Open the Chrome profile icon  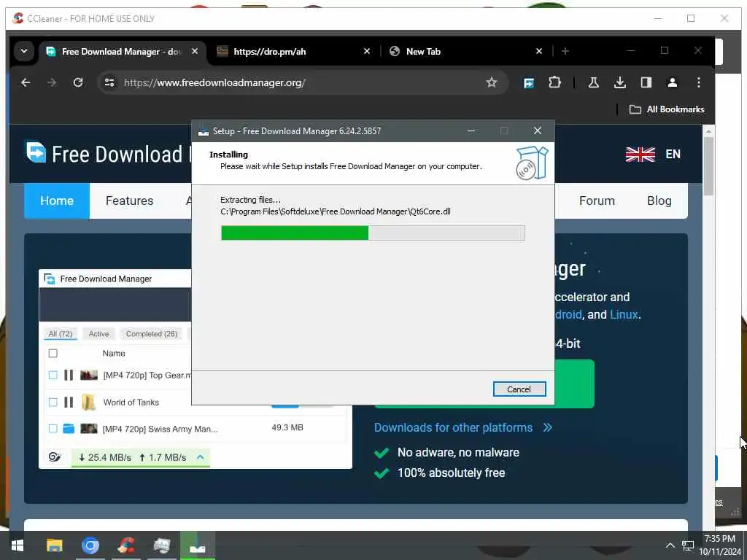tap(672, 82)
